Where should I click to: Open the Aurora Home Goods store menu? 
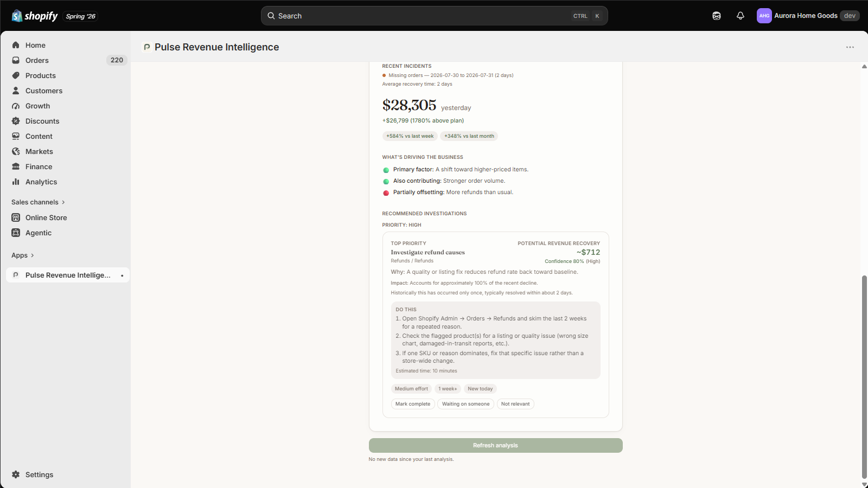pyautogui.click(x=808, y=16)
